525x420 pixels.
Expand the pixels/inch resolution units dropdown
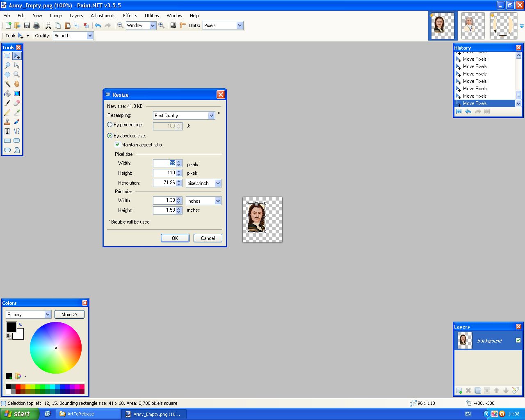coord(218,183)
